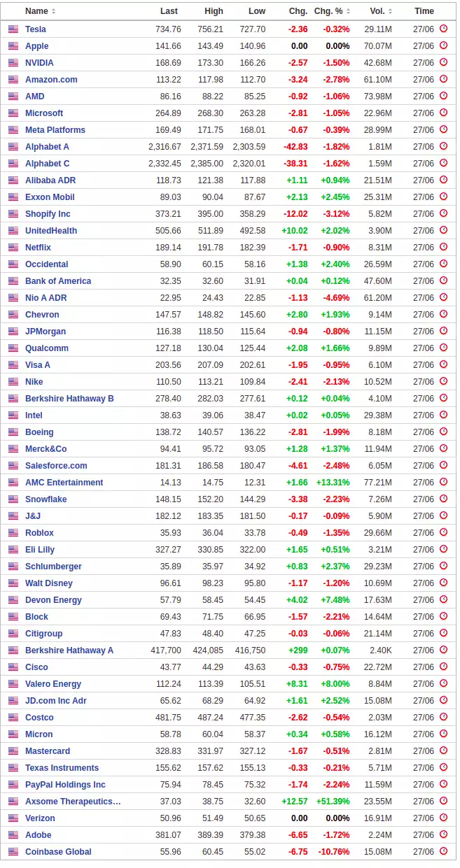This screenshot has height=868, width=460.
Task: Open the UnitedHealth stock link
Action: [x=51, y=231]
